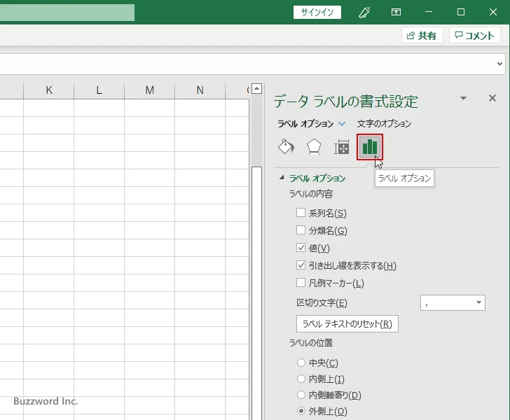
Task: Uncheck 引き出し線を表示する(H) checkbox
Action: [301, 265]
